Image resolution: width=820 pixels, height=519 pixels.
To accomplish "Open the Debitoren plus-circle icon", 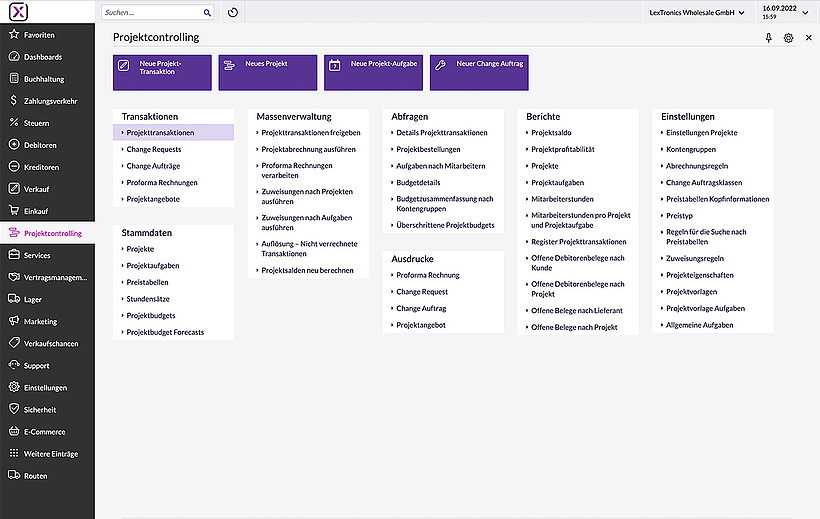I will point(14,144).
